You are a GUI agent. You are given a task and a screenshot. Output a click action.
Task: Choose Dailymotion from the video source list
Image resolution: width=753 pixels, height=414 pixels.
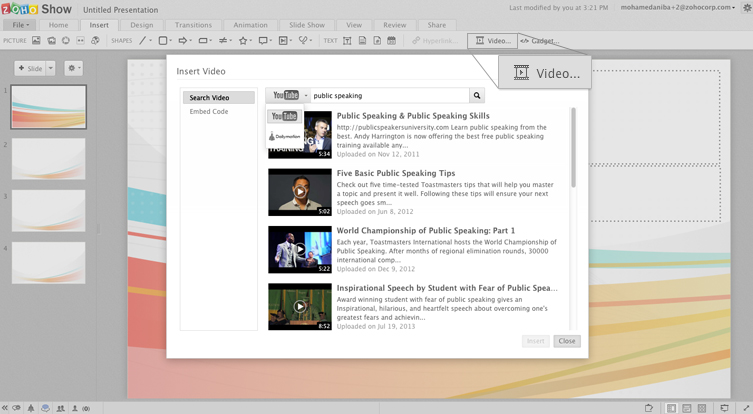click(285, 135)
